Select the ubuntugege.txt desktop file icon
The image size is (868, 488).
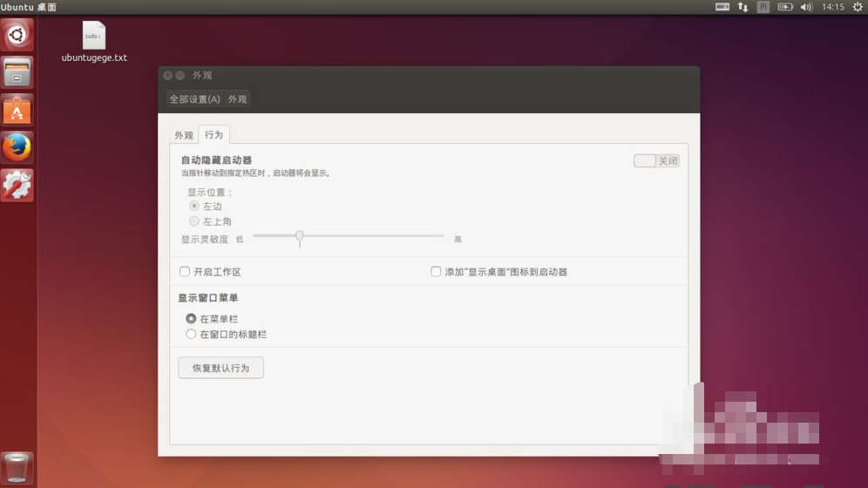point(94,42)
